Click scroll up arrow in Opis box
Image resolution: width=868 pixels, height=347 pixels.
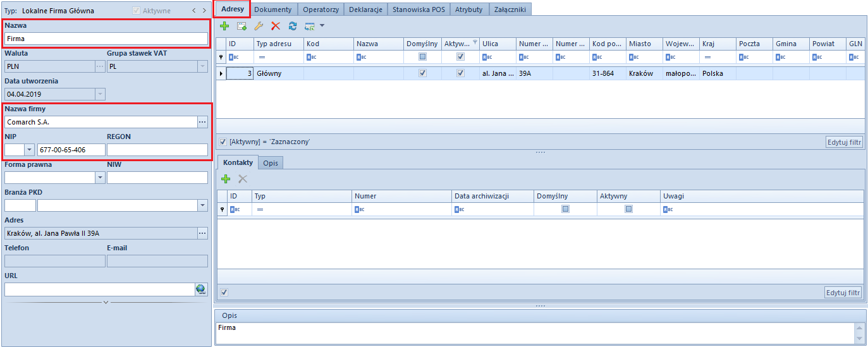tap(860, 327)
